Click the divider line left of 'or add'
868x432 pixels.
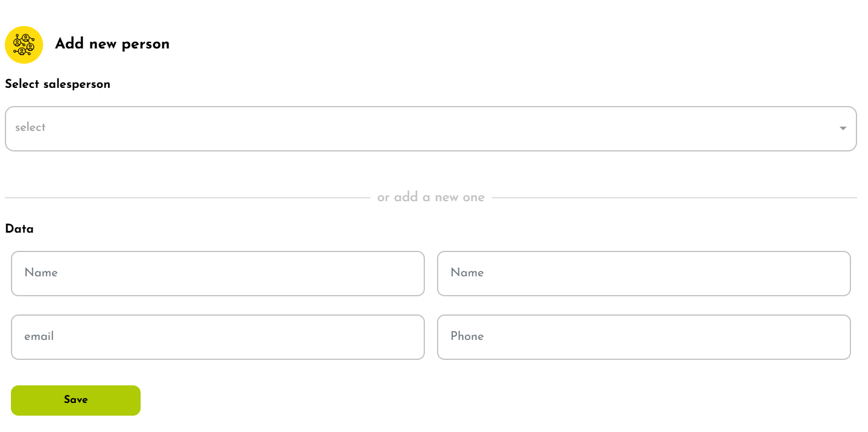click(182, 198)
